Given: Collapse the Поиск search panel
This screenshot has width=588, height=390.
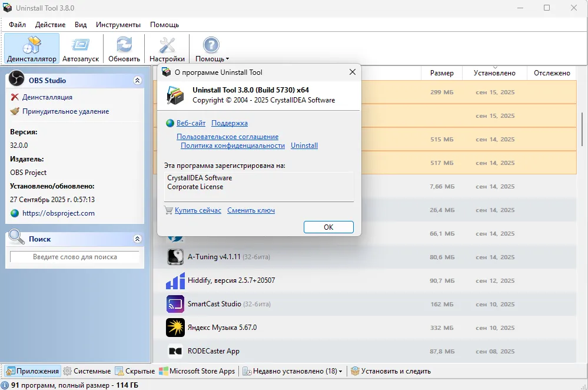Looking at the screenshot, I should pyautogui.click(x=137, y=239).
